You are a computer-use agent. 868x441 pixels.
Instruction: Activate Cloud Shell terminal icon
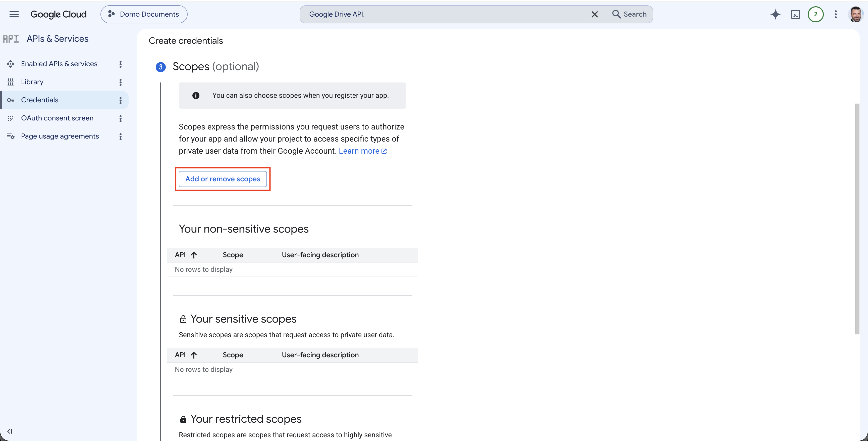[796, 14]
